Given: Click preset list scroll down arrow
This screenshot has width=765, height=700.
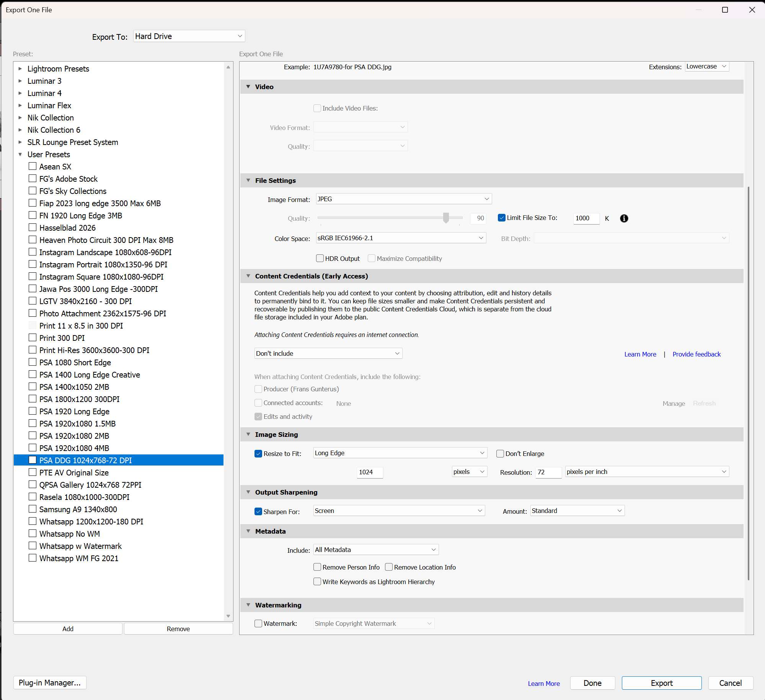Looking at the screenshot, I should coord(228,616).
